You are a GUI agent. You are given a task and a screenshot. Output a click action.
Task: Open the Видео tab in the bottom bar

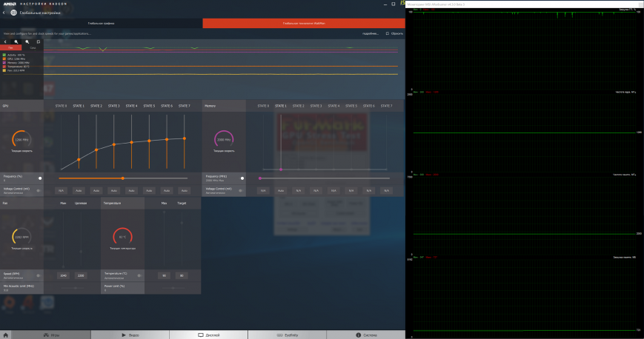coord(130,335)
